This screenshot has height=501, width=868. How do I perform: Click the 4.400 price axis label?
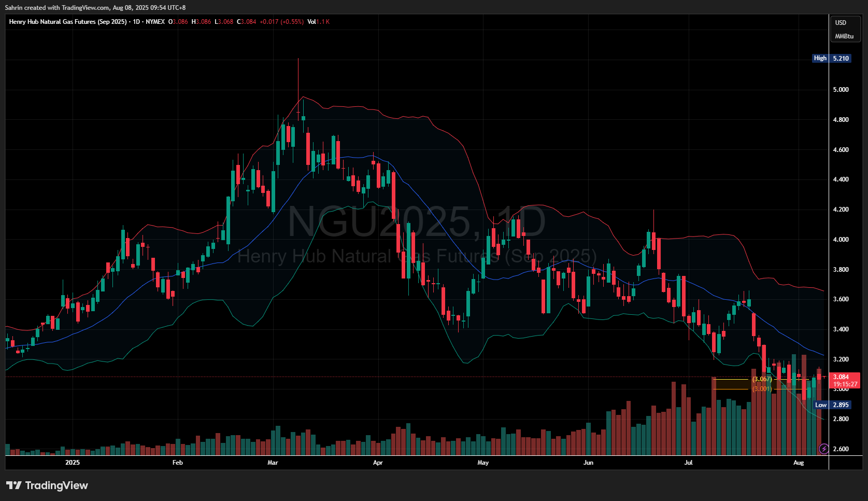click(841, 179)
